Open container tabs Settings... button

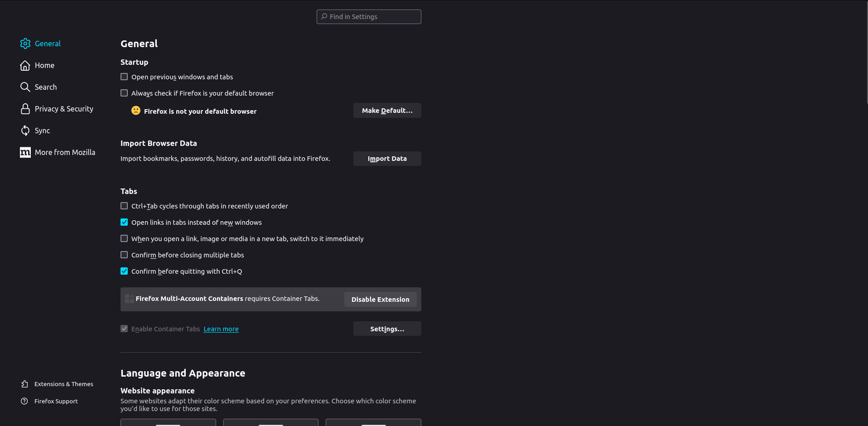pos(387,329)
